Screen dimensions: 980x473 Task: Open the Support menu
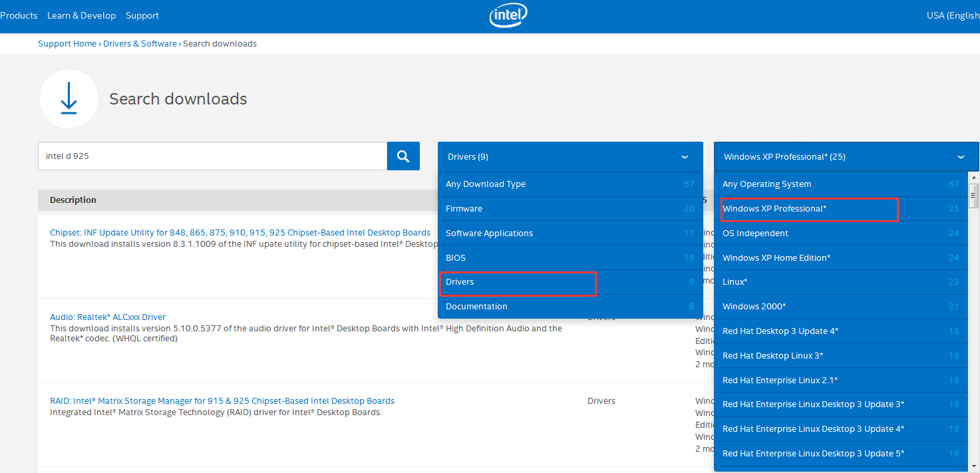click(x=142, y=15)
